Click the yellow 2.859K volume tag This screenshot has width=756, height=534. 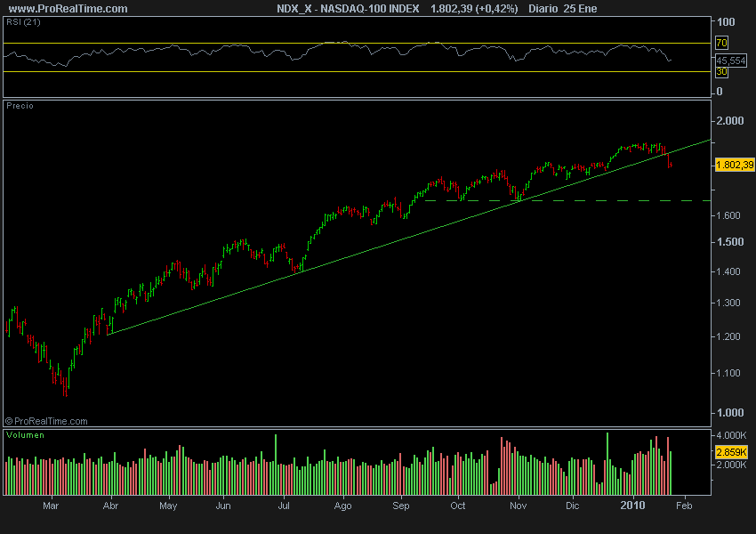731,452
